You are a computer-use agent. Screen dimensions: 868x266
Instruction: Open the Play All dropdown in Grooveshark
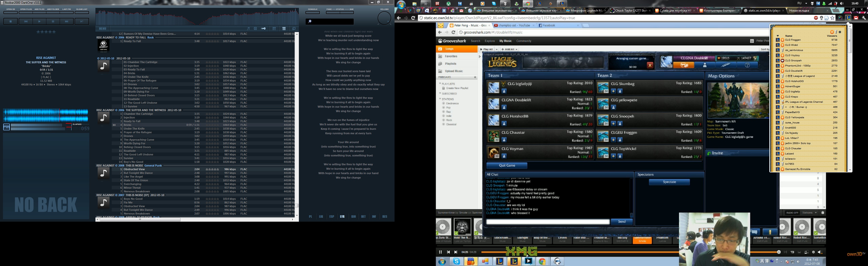[x=496, y=50]
